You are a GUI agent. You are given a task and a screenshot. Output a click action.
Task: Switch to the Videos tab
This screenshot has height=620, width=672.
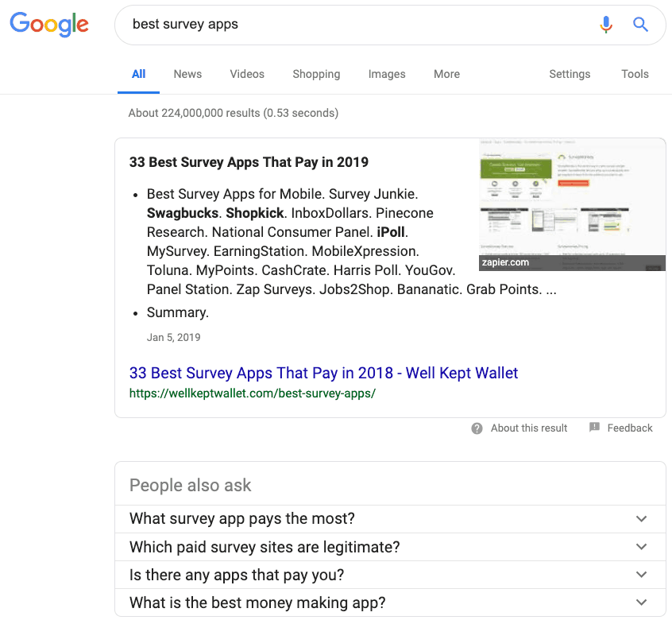tap(247, 74)
